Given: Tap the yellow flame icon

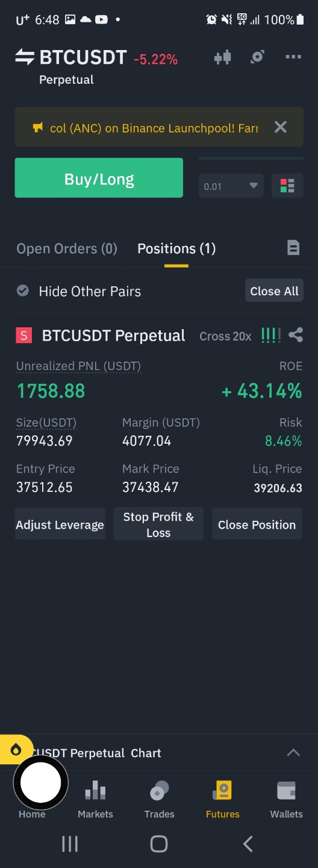Looking at the screenshot, I should 16,749.
